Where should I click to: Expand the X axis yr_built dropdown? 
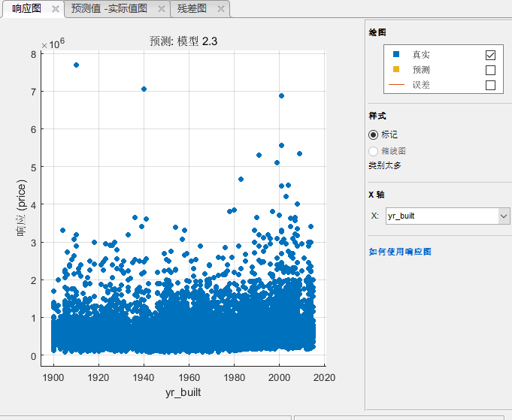pyautogui.click(x=504, y=216)
